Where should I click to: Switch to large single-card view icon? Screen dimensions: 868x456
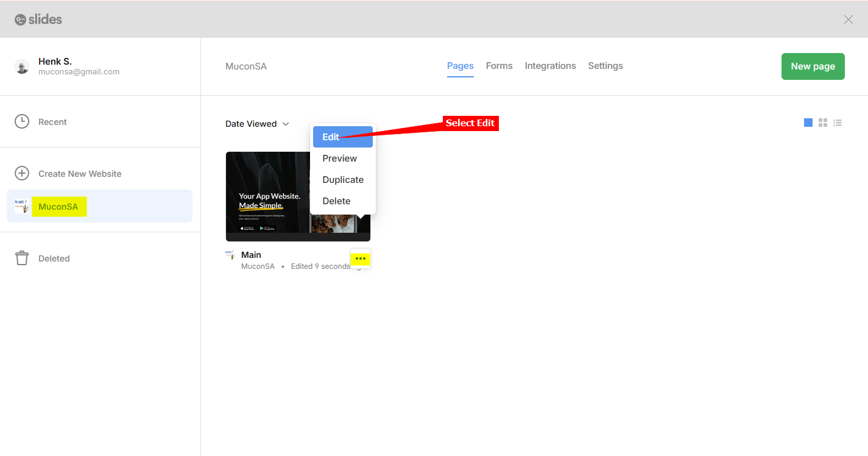pos(808,122)
